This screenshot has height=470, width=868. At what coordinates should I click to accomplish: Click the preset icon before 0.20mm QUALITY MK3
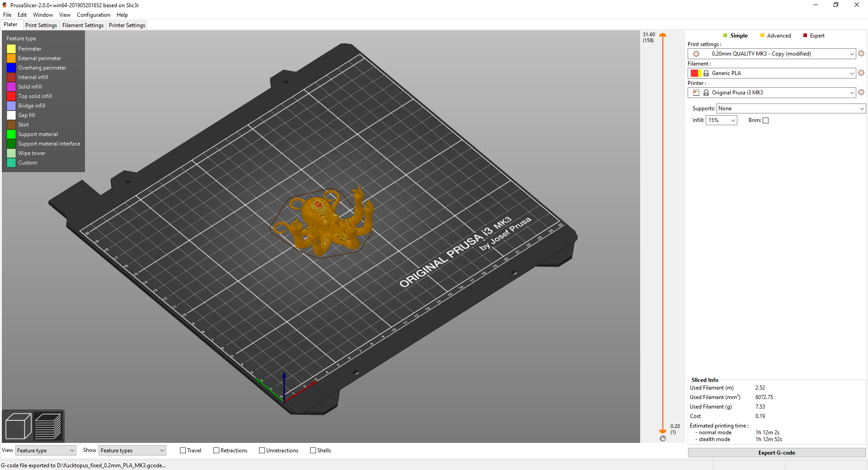[696, 54]
